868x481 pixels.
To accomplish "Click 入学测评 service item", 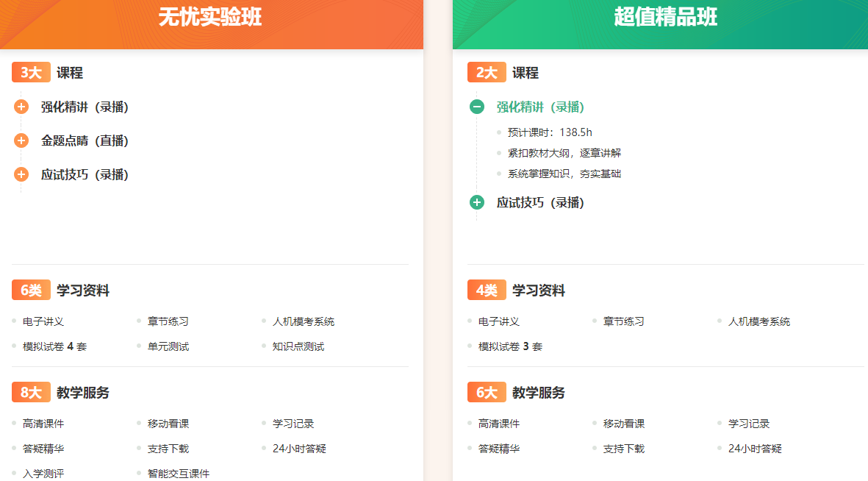I will point(41,473).
